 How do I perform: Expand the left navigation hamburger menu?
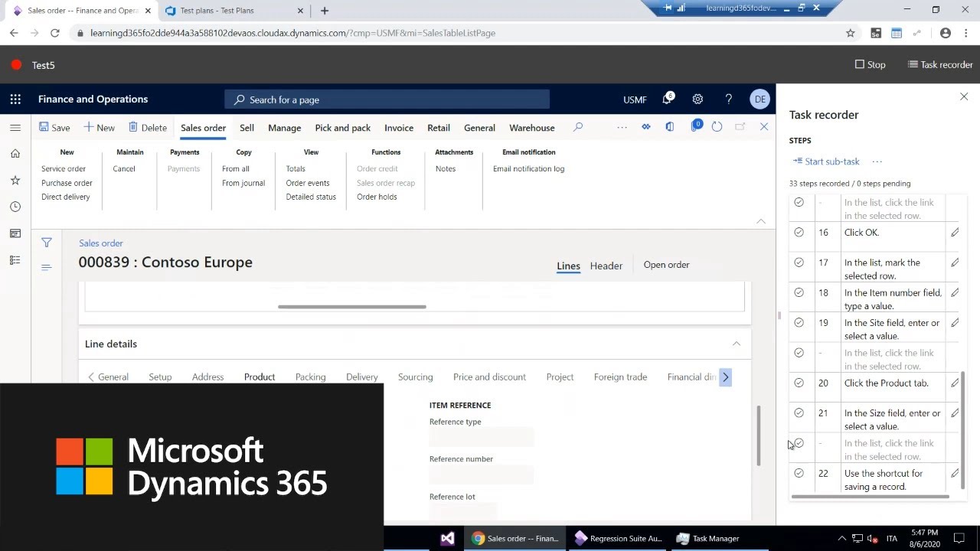15,128
